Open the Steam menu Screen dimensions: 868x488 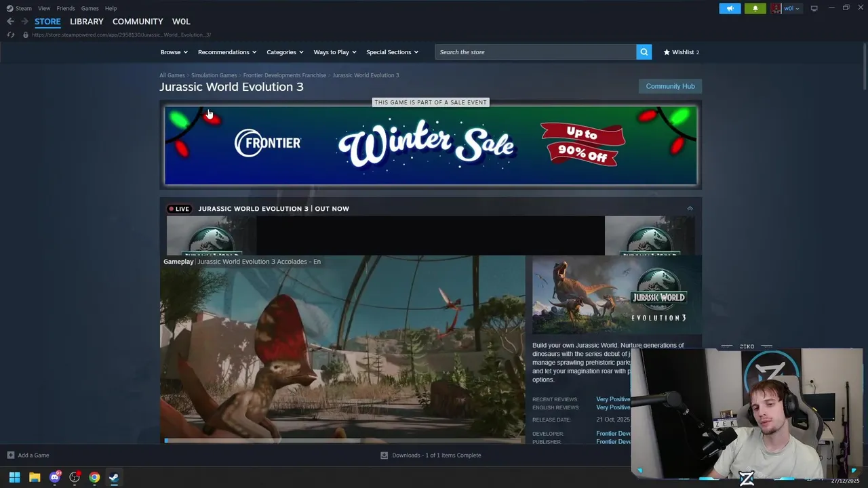coord(24,8)
